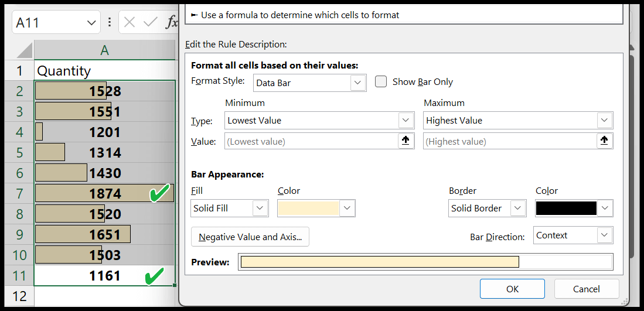The width and height of the screenshot is (644, 311).
Task: Click cell containing 1314
Action: [105, 152]
